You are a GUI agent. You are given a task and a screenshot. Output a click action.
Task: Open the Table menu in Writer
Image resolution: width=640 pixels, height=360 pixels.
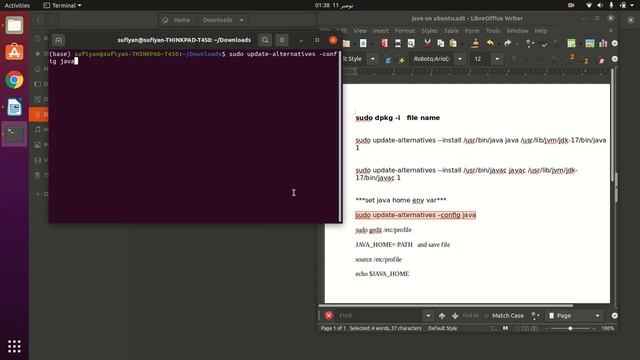point(451,31)
